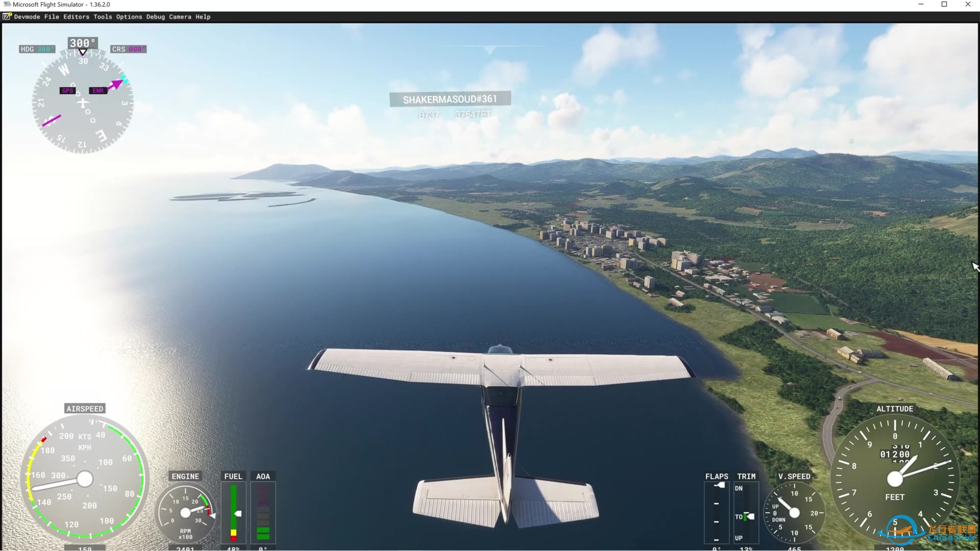
Task: Click the trim position indicator
Action: coord(746,513)
